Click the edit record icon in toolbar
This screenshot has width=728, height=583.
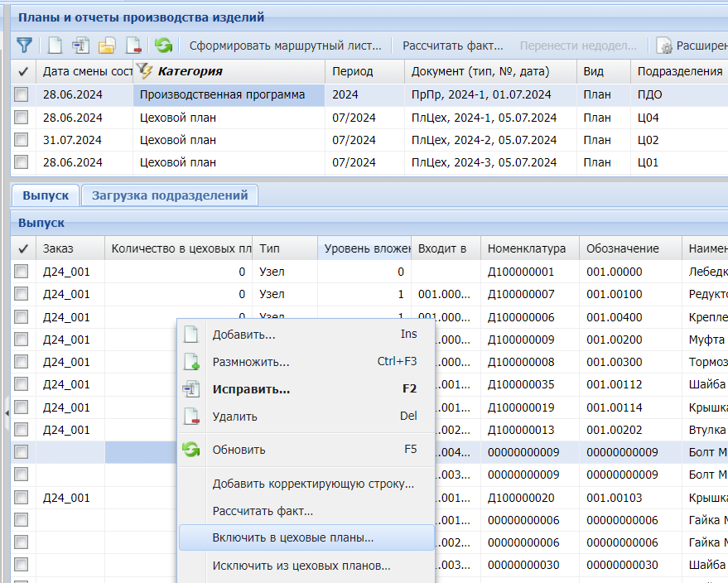click(x=80, y=46)
